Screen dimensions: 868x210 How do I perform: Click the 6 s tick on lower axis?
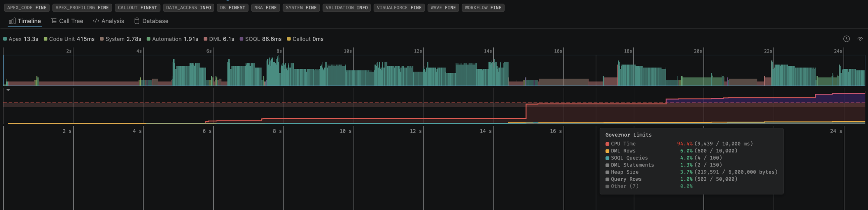pyautogui.click(x=207, y=131)
